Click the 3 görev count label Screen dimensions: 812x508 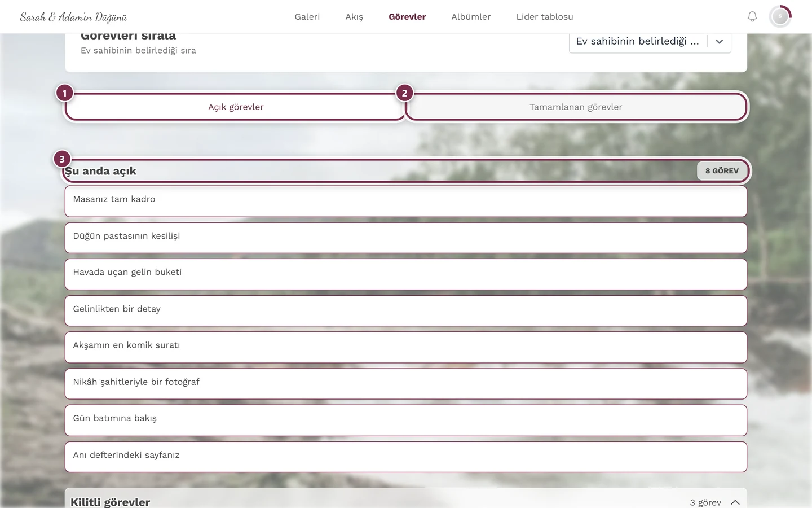tap(705, 502)
